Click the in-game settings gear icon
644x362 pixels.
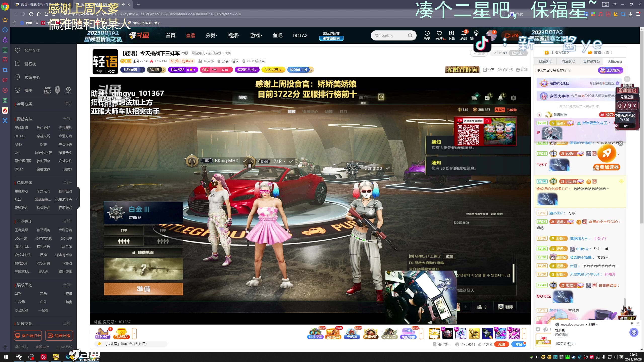point(513,98)
